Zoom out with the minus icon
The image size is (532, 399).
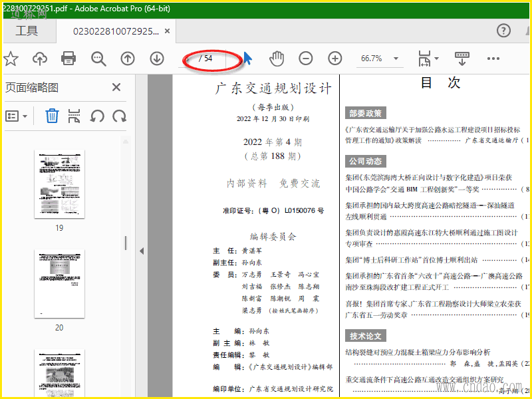(306, 59)
